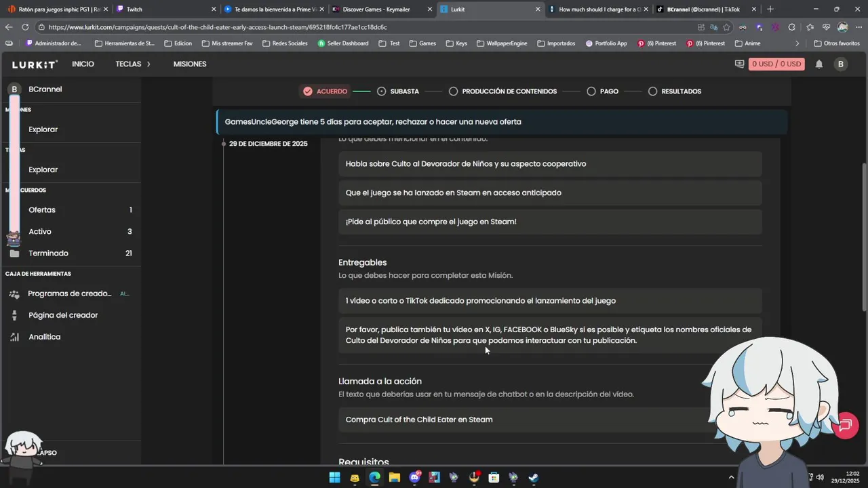
Task: Click '¡Pide al público que compre el juego en Steam!'
Action: [431, 222]
